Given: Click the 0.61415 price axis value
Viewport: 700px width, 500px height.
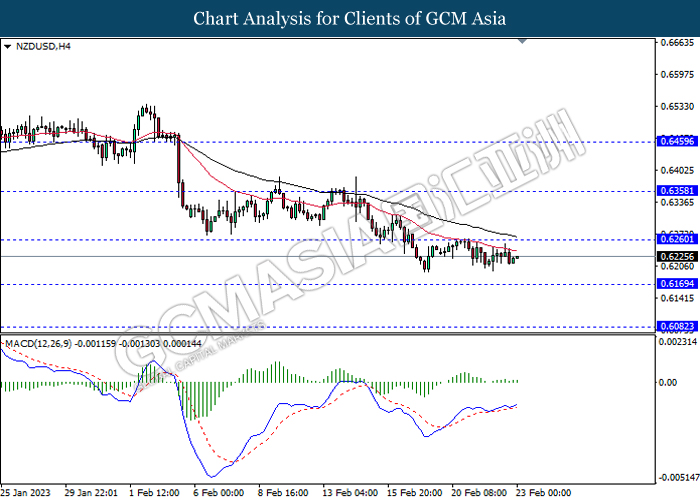Looking at the screenshot, I should click(677, 298).
